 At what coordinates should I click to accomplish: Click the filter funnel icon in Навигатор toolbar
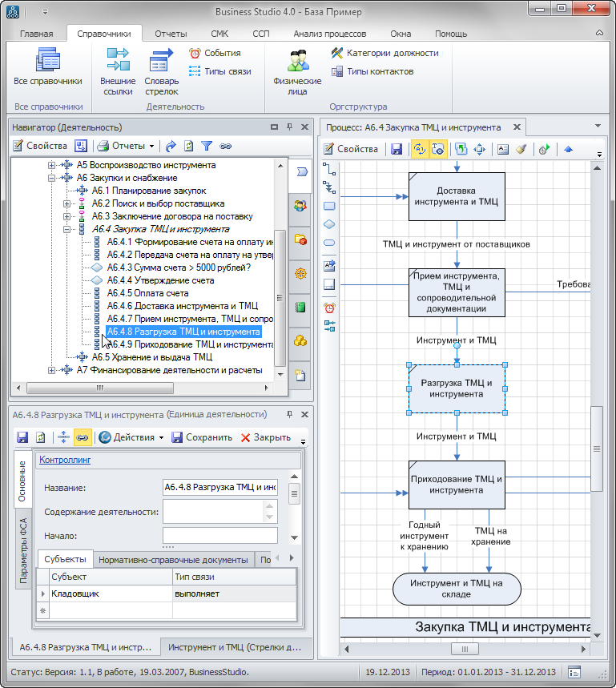coord(207,146)
